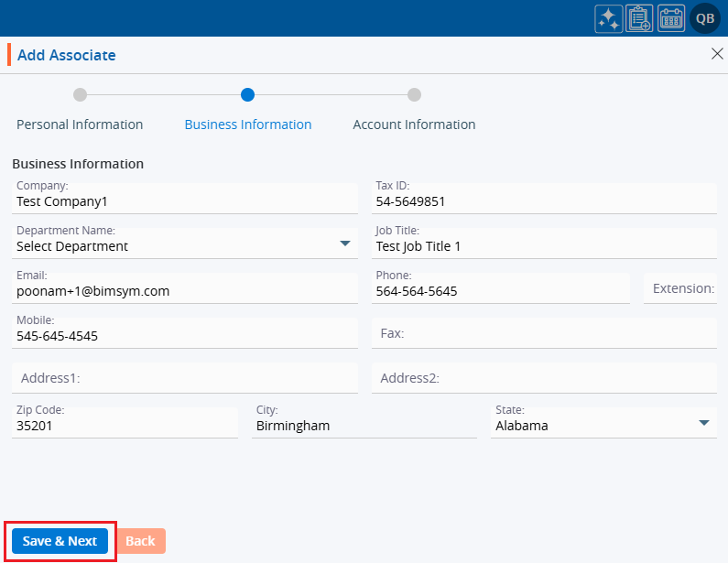Click the Address1 text field
This screenshot has height=563, width=728.
coord(183,378)
